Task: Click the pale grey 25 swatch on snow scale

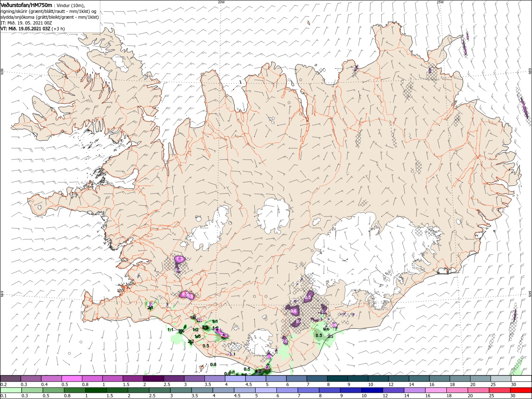Action: (x=500, y=379)
